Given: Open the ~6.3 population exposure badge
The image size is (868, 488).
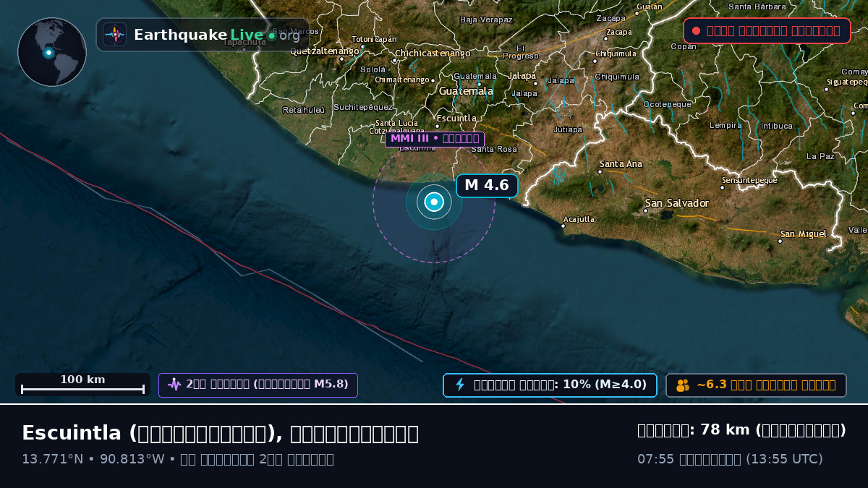Looking at the screenshot, I should (756, 385).
